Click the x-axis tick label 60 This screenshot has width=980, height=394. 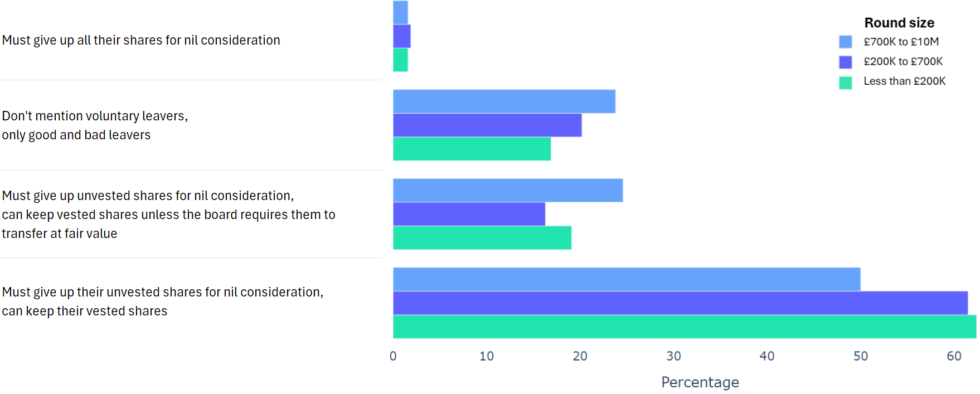point(954,356)
